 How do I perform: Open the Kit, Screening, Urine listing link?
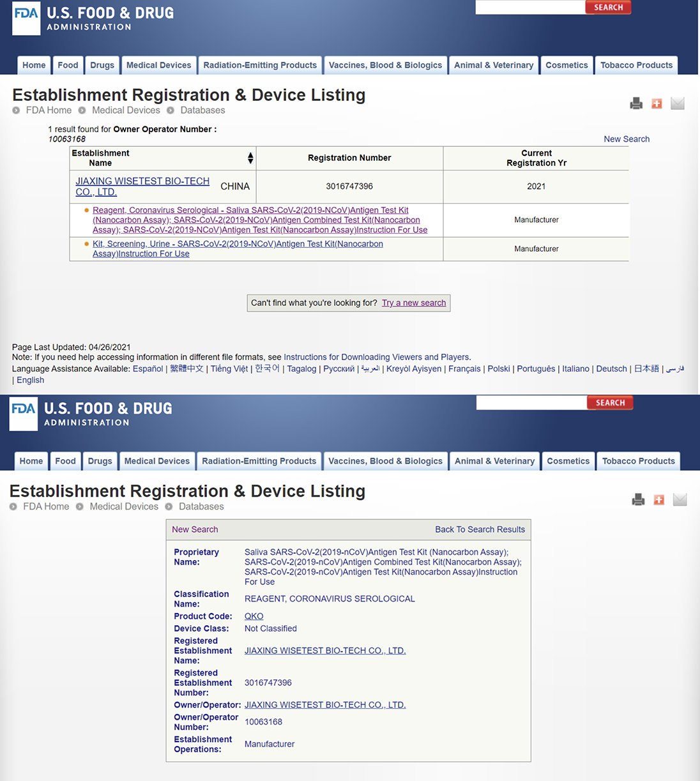tap(238, 249)
